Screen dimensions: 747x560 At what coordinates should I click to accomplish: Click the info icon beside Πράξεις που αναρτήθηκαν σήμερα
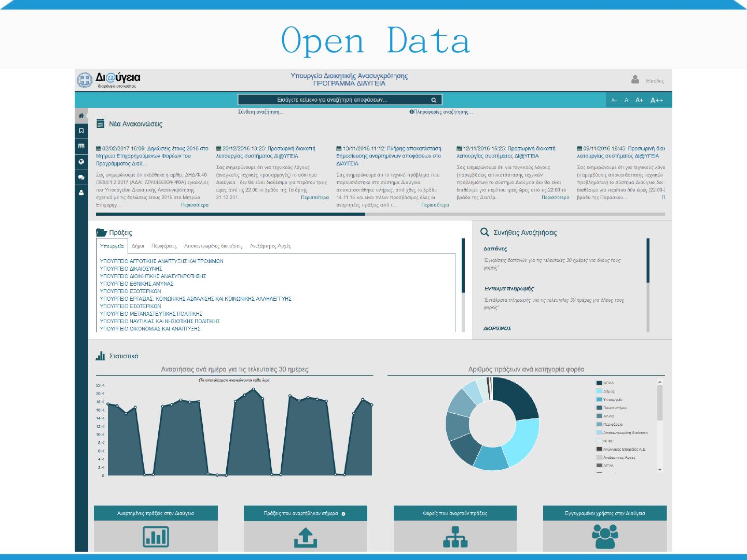(x=343, y=514)
